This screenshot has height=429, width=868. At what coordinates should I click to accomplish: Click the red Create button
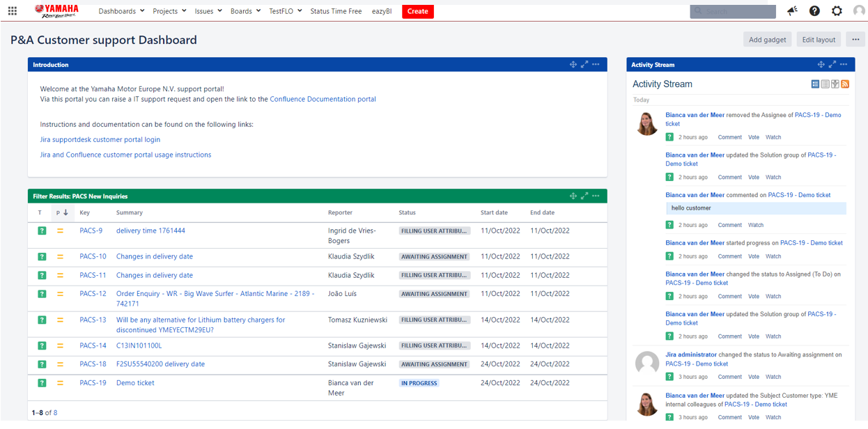point(418,11)
